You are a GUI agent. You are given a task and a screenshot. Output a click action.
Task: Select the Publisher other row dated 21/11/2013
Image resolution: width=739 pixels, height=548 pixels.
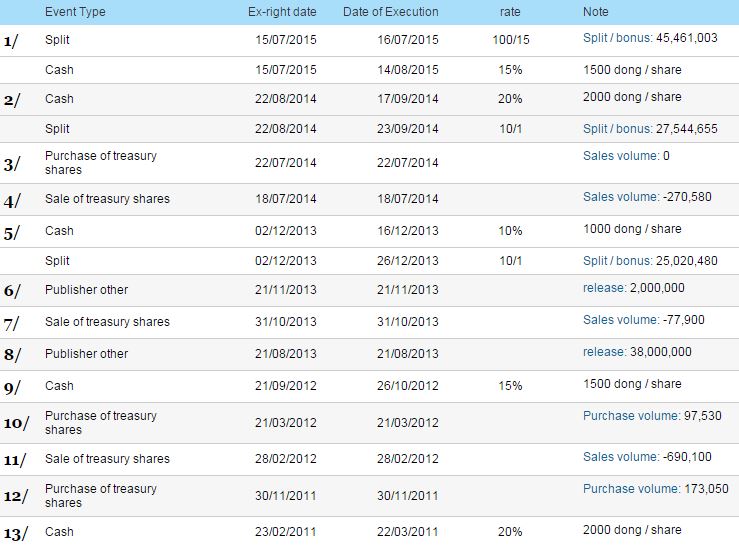coord(87,290)
